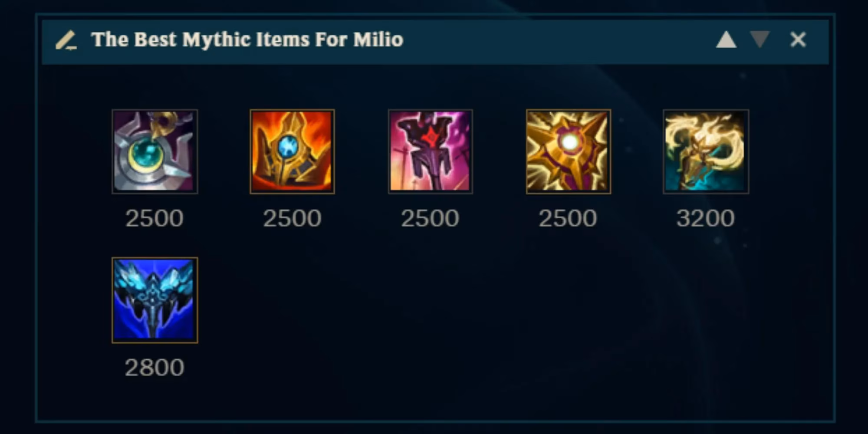Select the Moonstone Renewer item icon
Screen dimensions: 868x434
155,151
